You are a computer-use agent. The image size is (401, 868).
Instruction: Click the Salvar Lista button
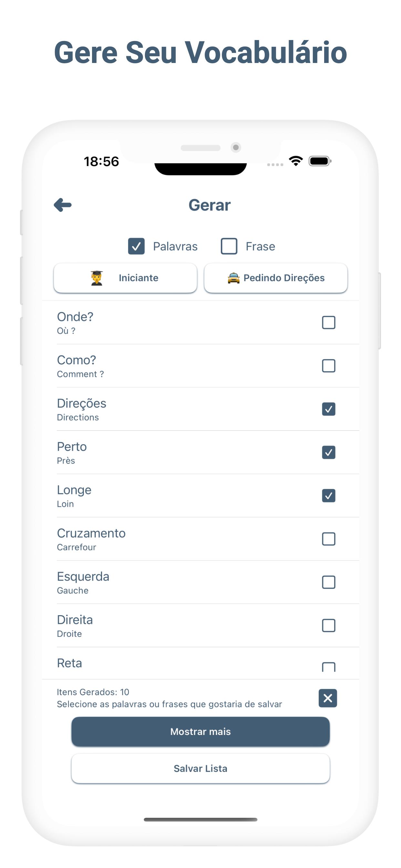click(200, 768)
